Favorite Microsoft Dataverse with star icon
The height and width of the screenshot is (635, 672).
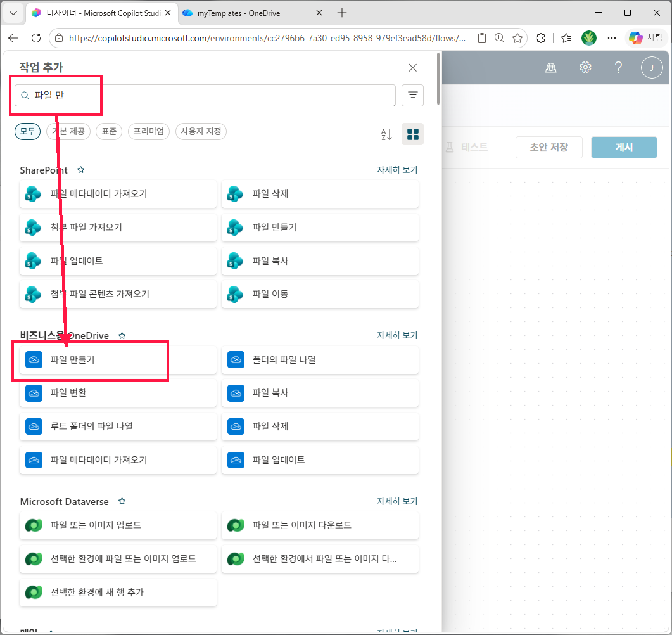coord(122,501)
